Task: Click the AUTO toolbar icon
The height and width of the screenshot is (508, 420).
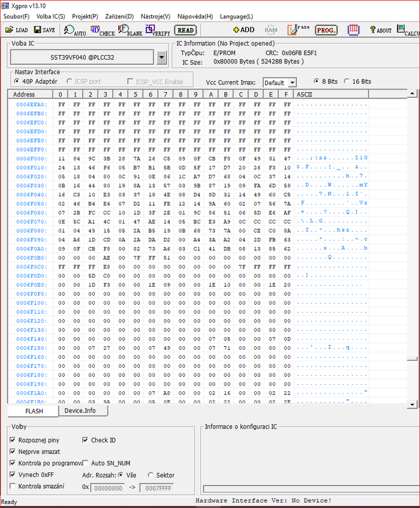Action: (x=75, y=30)
